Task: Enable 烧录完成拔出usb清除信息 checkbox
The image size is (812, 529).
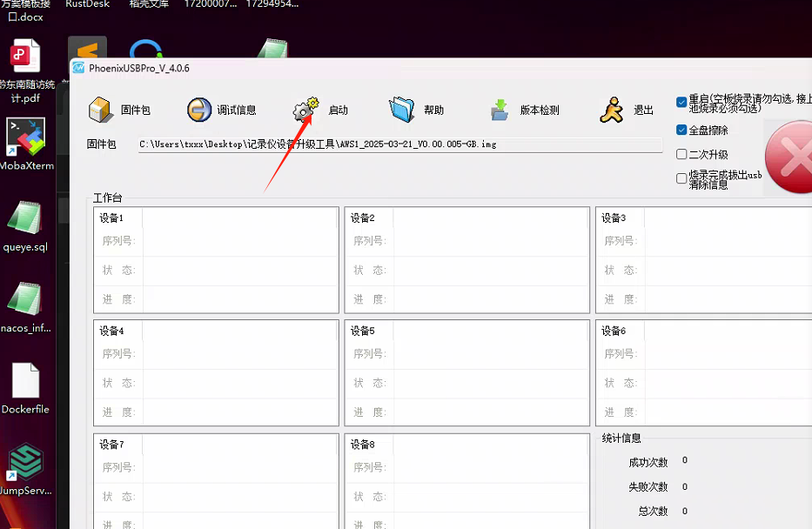Action: [x=681, y=178]
